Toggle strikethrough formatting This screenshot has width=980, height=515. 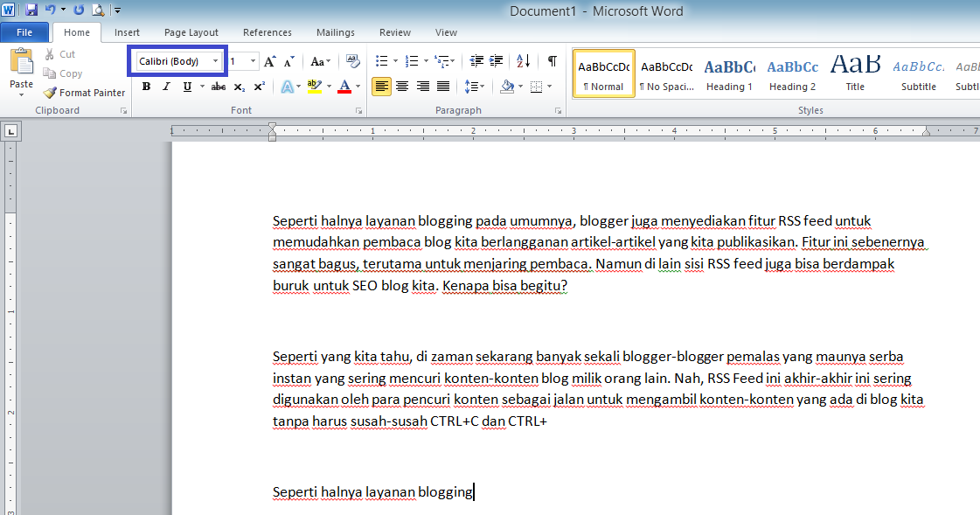218,86
